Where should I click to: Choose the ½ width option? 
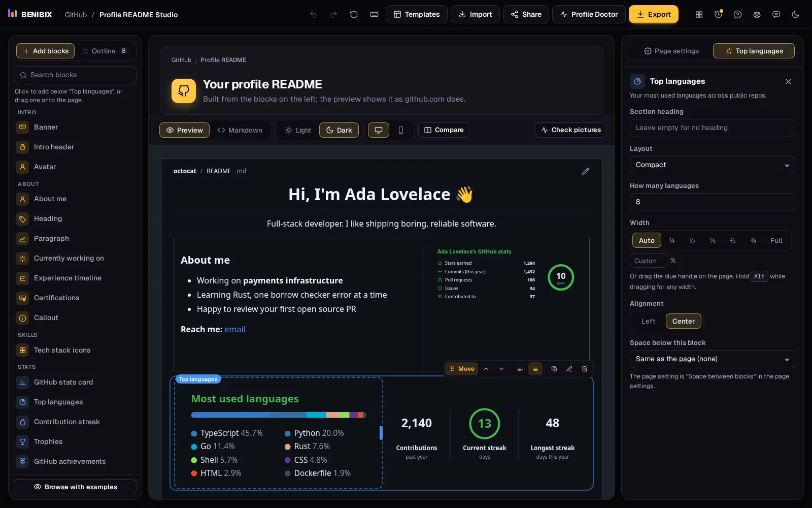[713, 240]
